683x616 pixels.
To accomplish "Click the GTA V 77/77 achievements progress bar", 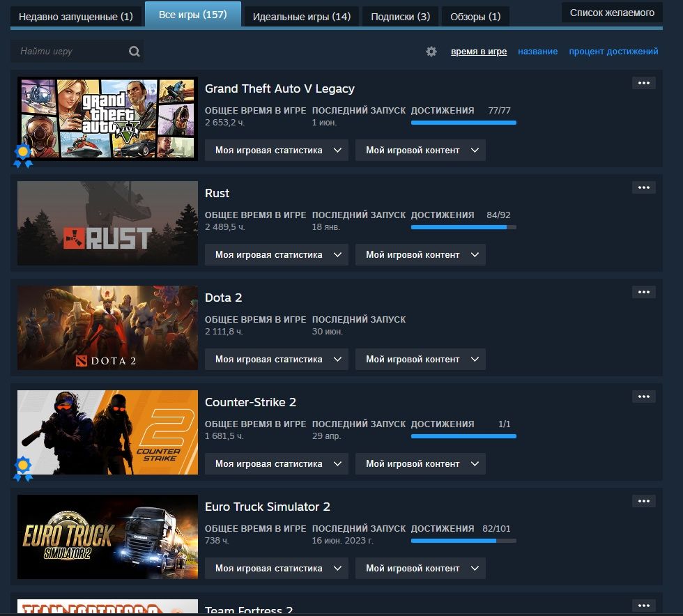I will click(463, 123).
